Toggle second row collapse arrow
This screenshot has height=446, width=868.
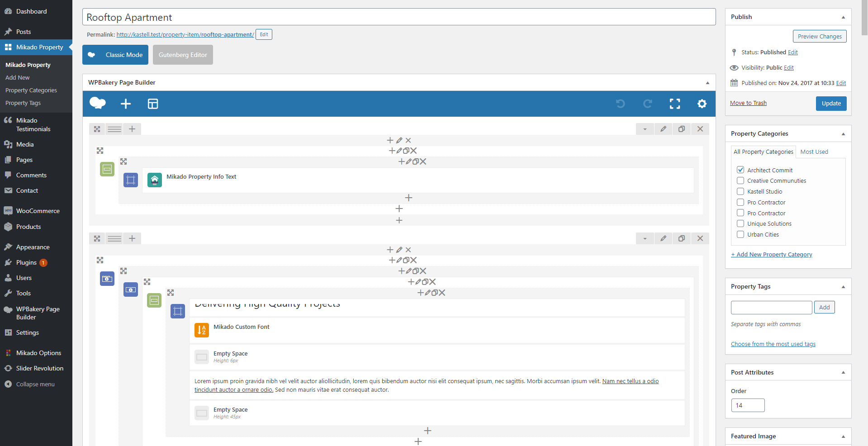(x=645, y=238)
